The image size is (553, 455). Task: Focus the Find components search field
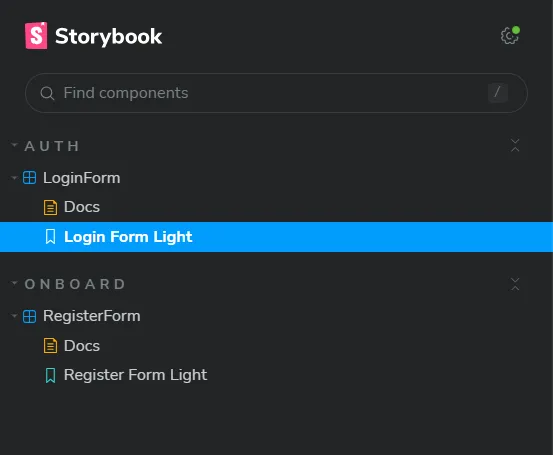(275, 93)
